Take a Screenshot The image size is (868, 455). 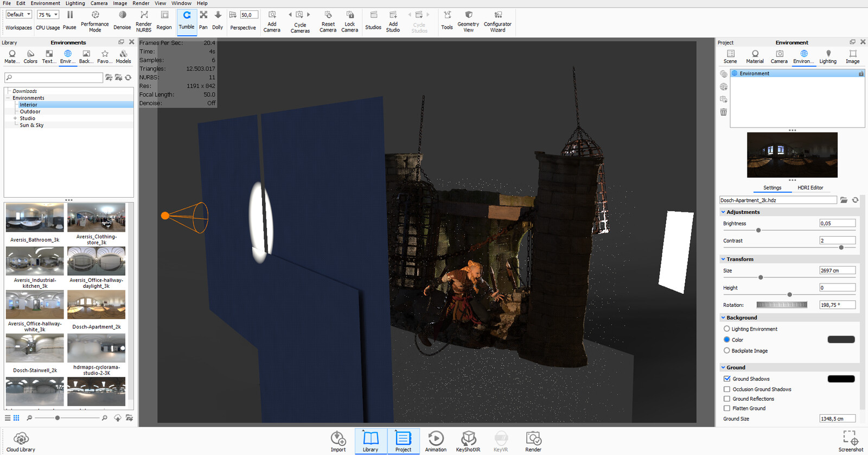[x=851, y=441]
